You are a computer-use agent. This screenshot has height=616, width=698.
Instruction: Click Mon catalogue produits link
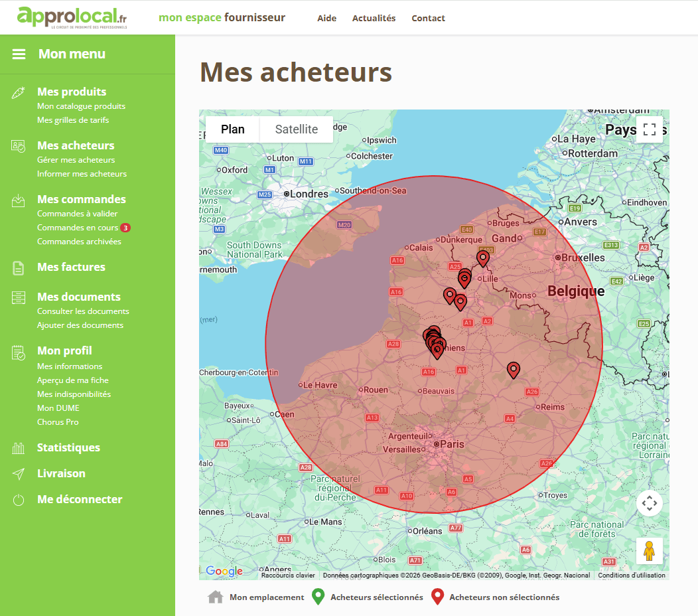[81, 106]
